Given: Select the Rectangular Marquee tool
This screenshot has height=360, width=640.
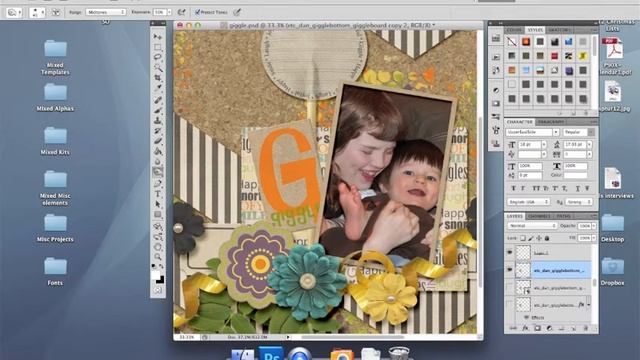Looking at the screenshot, I should [158, 47].
